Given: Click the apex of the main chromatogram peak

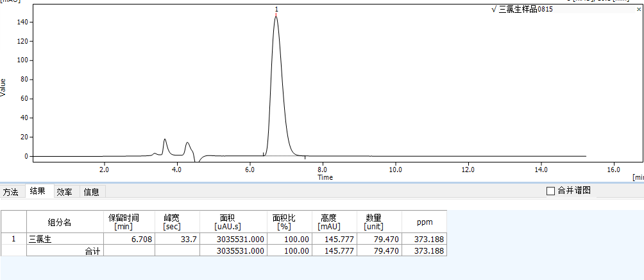Looking at the screenshot, I should [276, 17].
